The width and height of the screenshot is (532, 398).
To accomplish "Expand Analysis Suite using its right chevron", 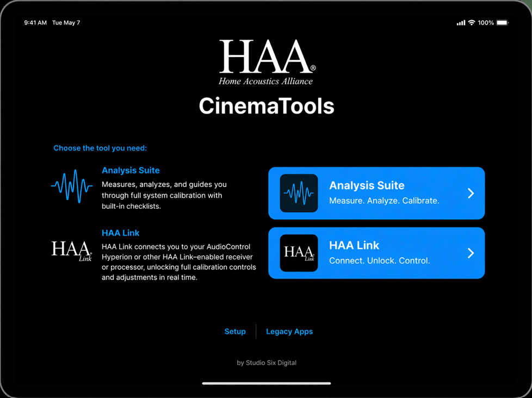I will 471,193.
